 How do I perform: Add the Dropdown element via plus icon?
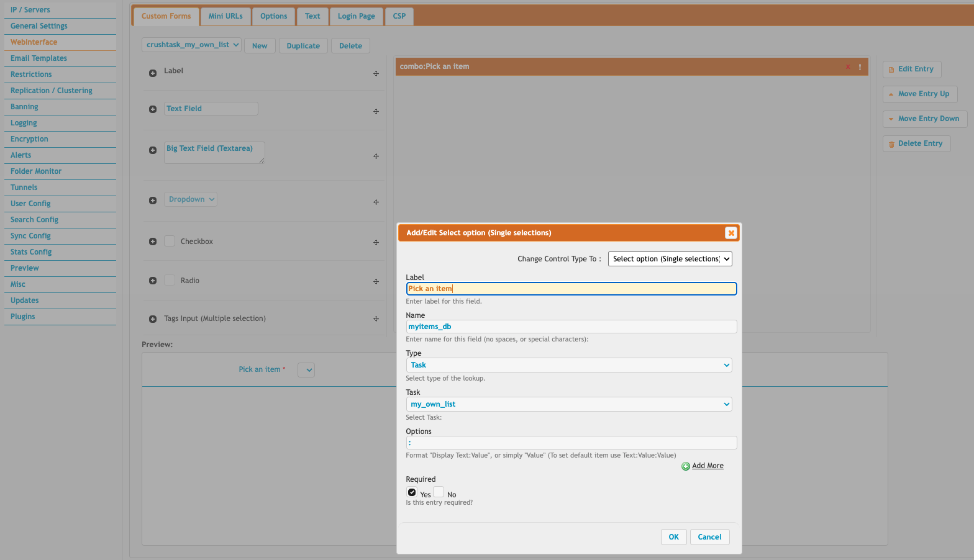coord(153,201)
